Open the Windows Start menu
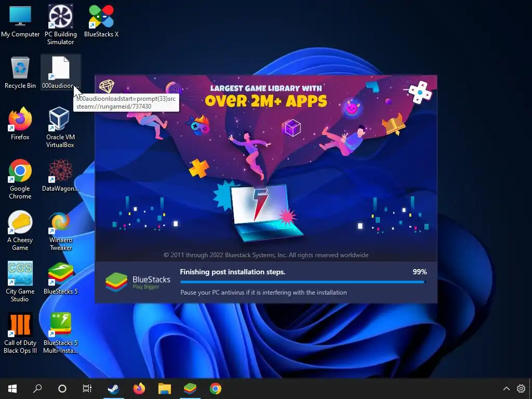The height and width of the screenshot is (399, 532). [x=12, y=389]
